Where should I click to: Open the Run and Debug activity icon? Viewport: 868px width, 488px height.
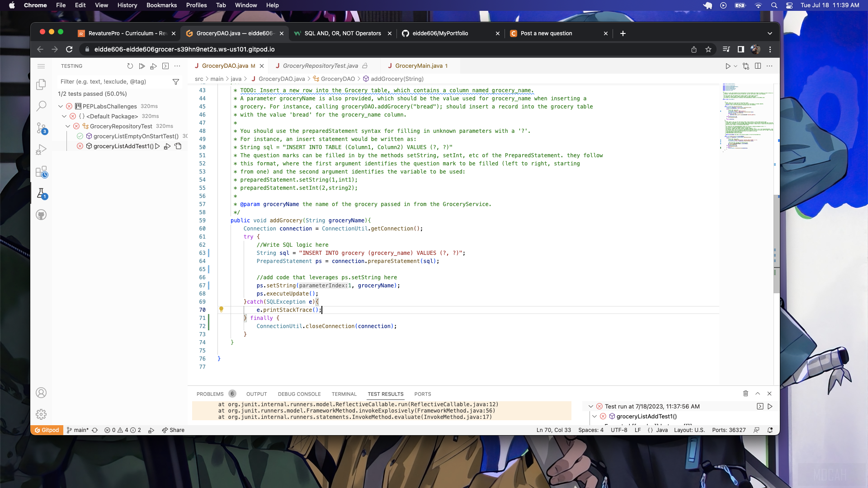[41, 150]
